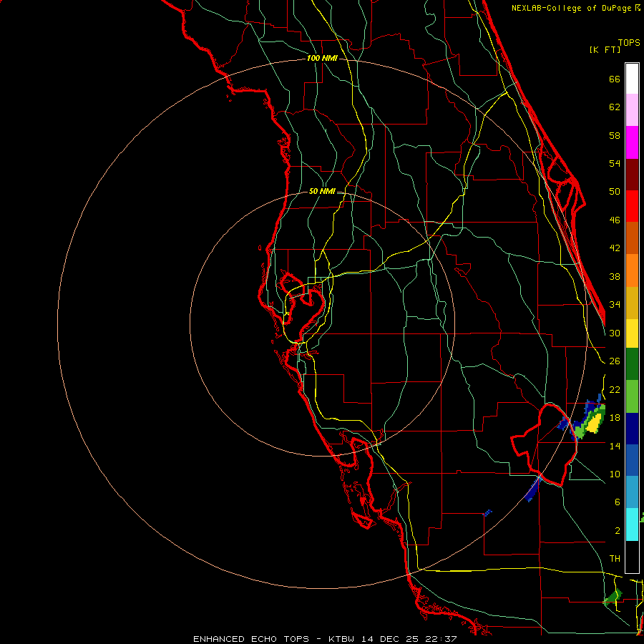644x644 pixels.
Task: Click the green echo near the bottom-right corner
Action: (x=613, y=597)
